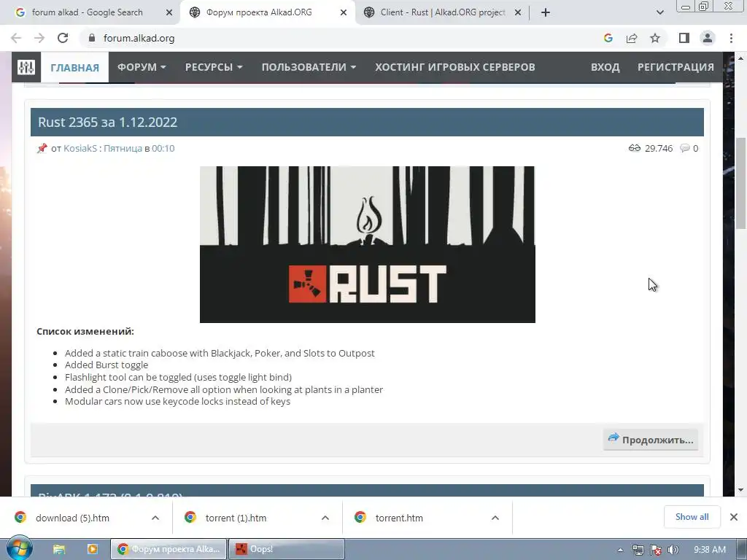
Task: Click the padlock site info icon
Action: click(92, 38)
